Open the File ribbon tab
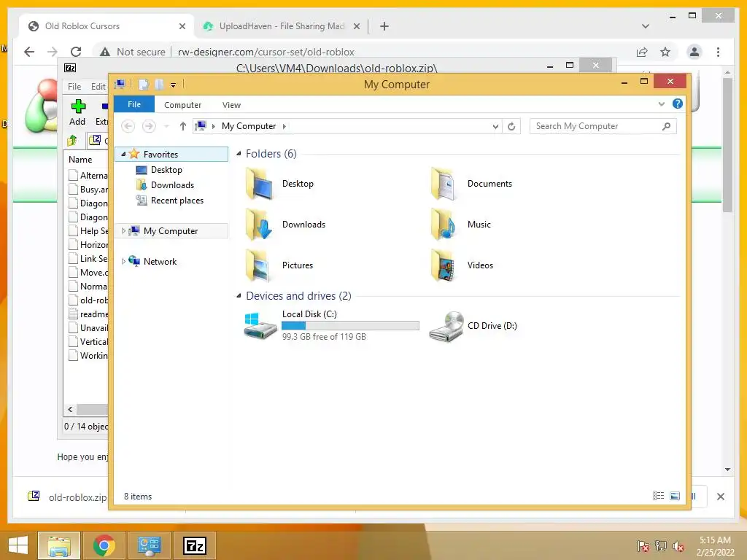 pos(134,104)
